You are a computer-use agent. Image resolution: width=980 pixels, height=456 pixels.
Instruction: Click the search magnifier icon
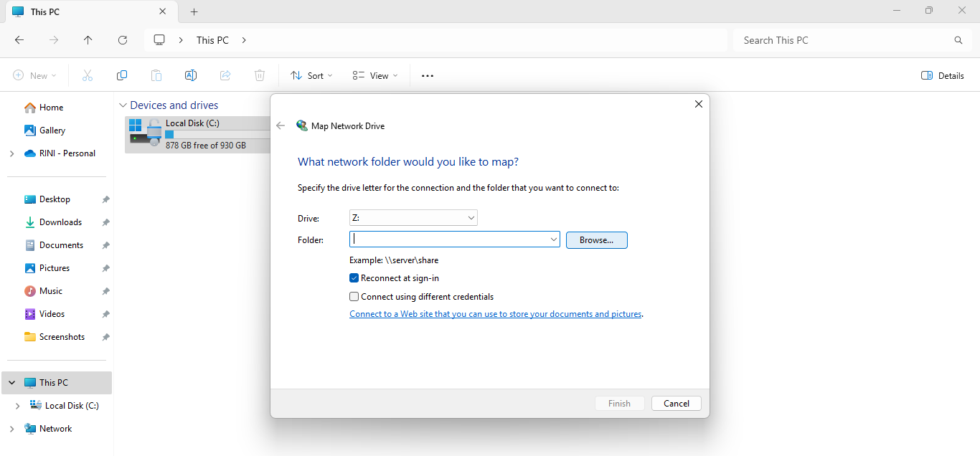tap(958, 40)
